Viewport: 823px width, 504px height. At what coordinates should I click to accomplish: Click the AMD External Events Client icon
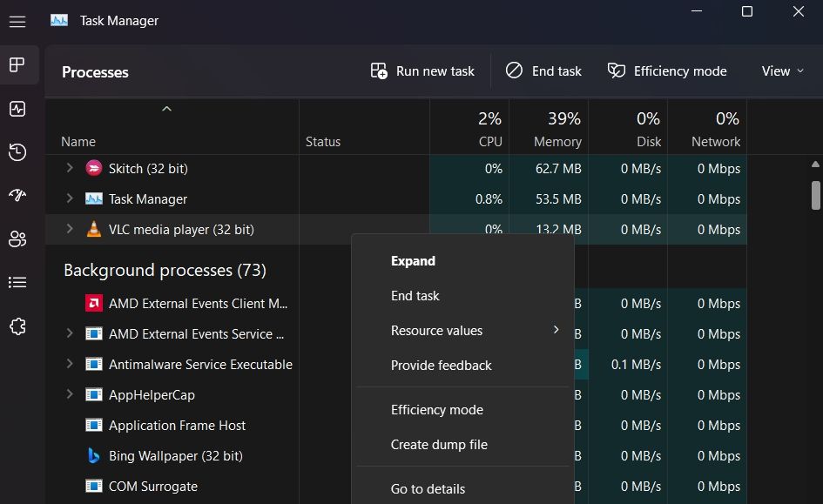(94, 303)
